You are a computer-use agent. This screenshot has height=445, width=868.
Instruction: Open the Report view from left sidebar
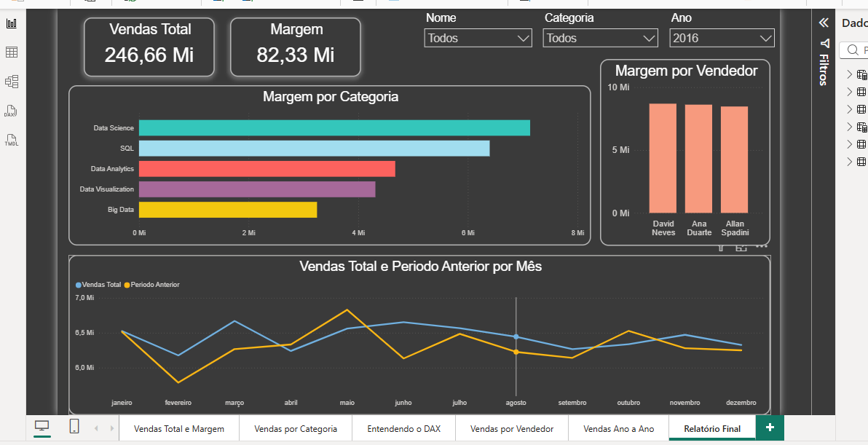[12, 23]
